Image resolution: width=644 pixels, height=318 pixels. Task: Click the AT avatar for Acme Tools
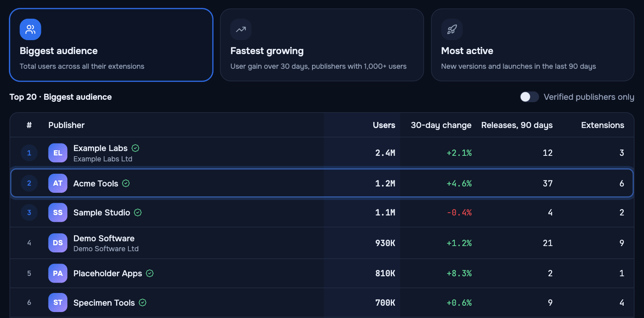pos(58,183)
